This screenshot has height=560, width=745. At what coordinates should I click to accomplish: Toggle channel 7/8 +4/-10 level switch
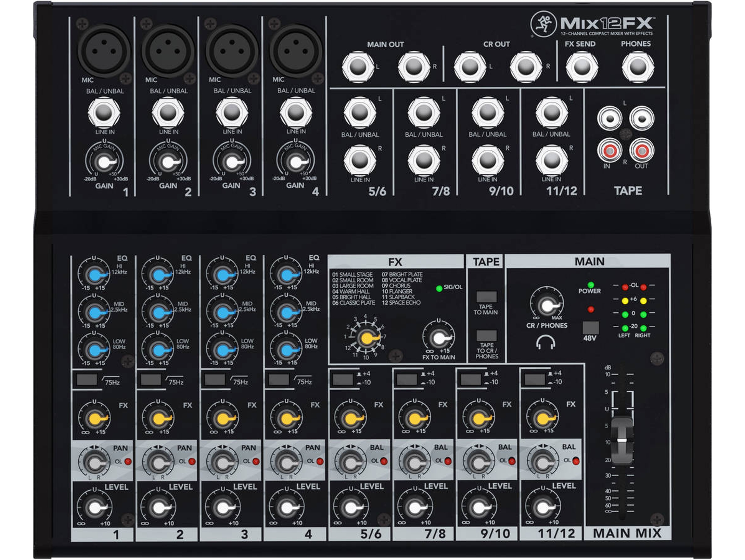pos(407,379)
